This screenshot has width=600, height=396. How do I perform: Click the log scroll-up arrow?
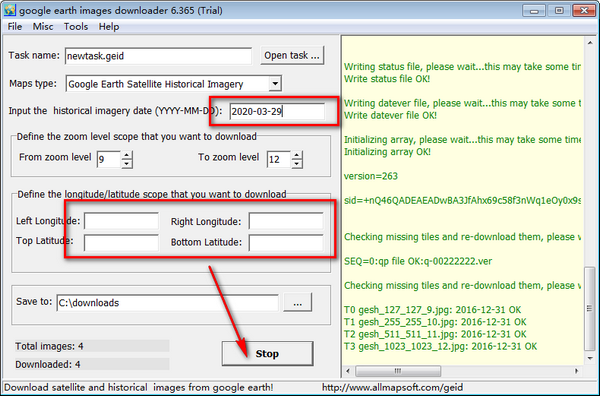pyautogui.click(x=590, y=43)
